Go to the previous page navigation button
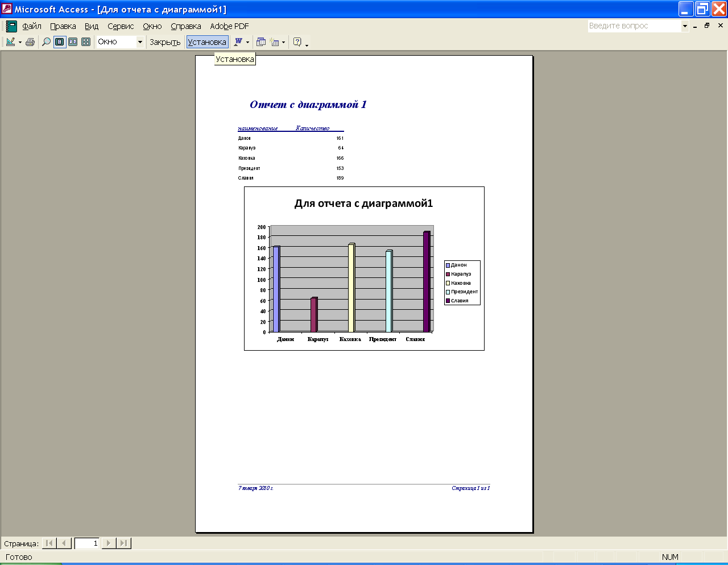This screenshot has height=565, width=728. tap(64, 543)
